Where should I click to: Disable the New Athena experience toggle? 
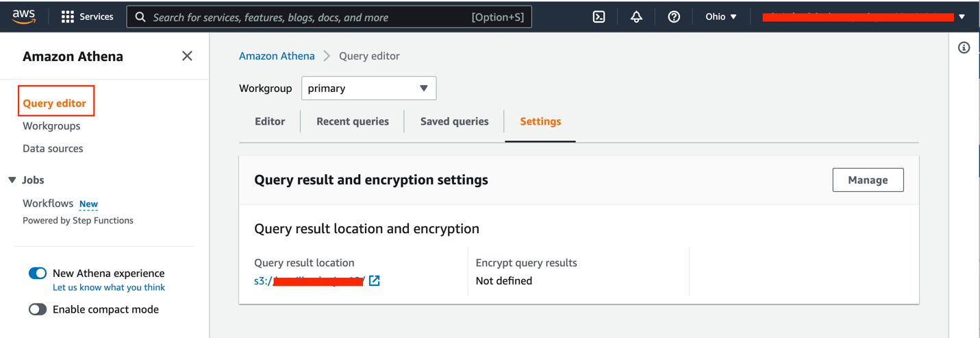coord(38,273)
